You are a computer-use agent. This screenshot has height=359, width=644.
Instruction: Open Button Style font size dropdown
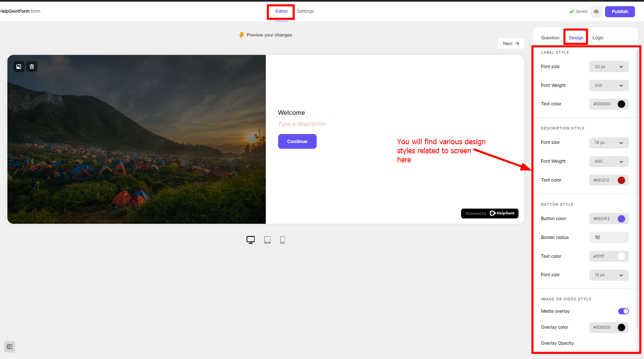(x=609, y=275)
